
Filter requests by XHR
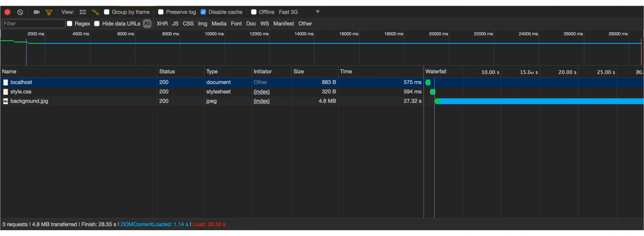(x=162, y=24)
